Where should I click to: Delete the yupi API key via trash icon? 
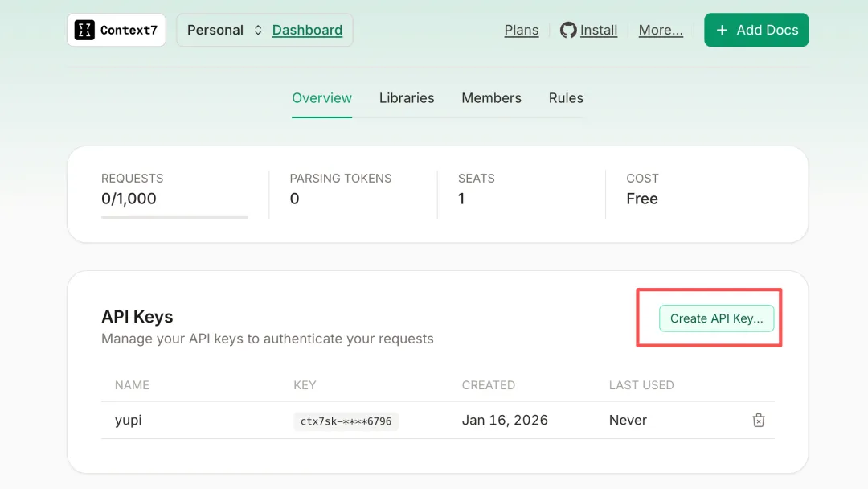pyautogui.click(x=758, y=420)
